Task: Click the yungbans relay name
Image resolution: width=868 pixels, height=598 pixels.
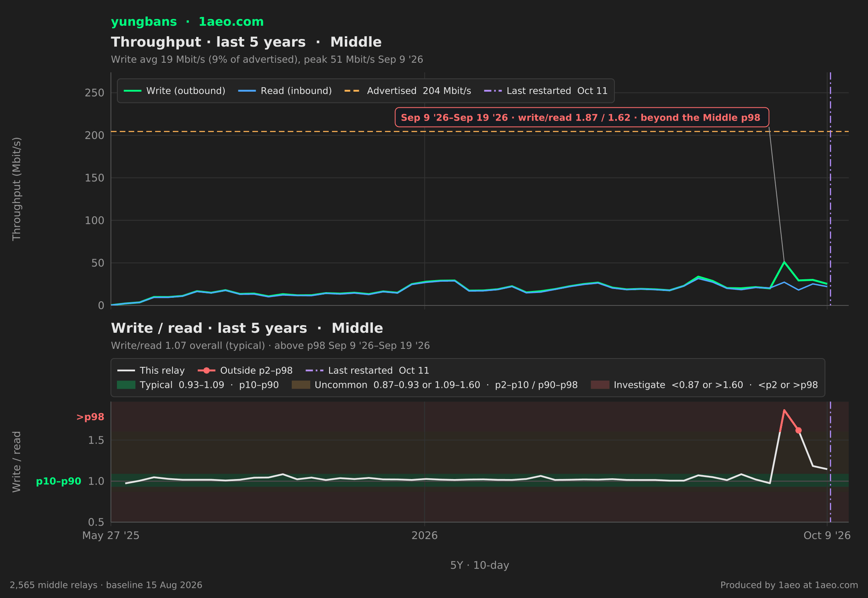Action: [144, 22]
